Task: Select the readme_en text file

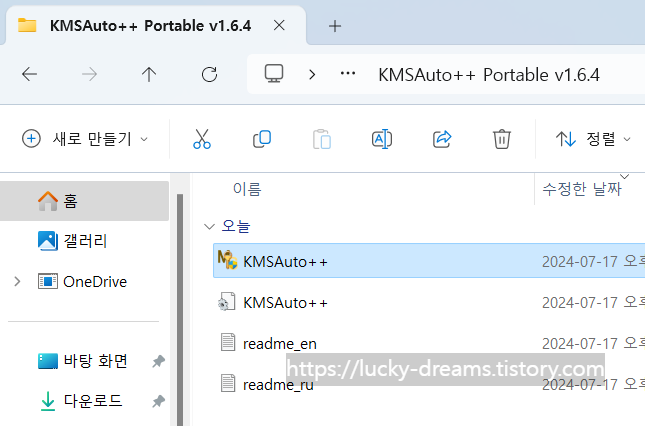Action: 429,343
